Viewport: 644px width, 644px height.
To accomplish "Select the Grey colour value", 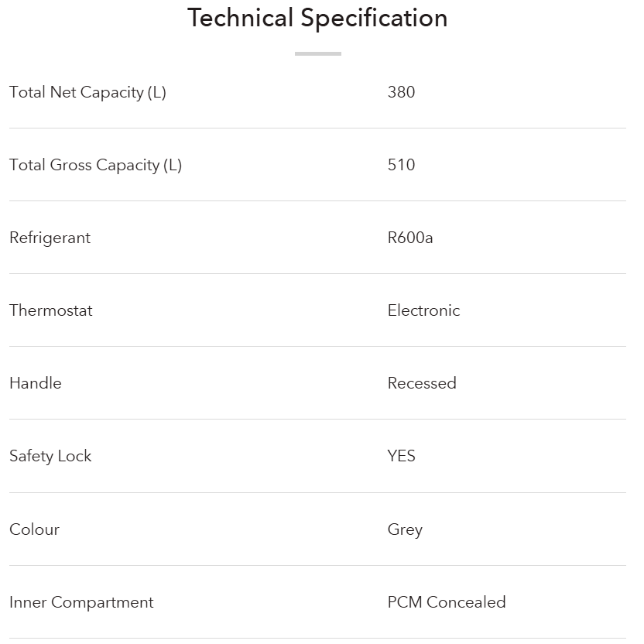I will [405, 529].
